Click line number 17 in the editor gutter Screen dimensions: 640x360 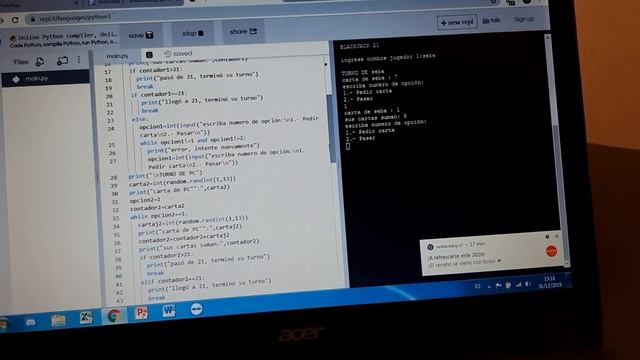pos(108,72)
